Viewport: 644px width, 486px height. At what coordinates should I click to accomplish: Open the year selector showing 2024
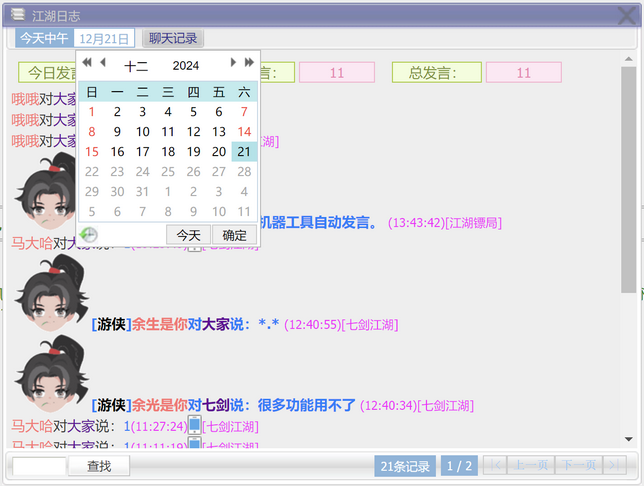185,66
